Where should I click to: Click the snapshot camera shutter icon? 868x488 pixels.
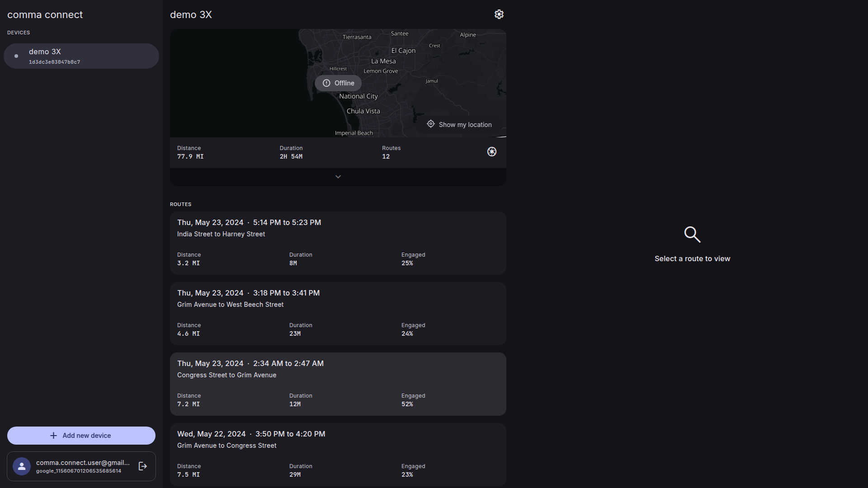492,152
